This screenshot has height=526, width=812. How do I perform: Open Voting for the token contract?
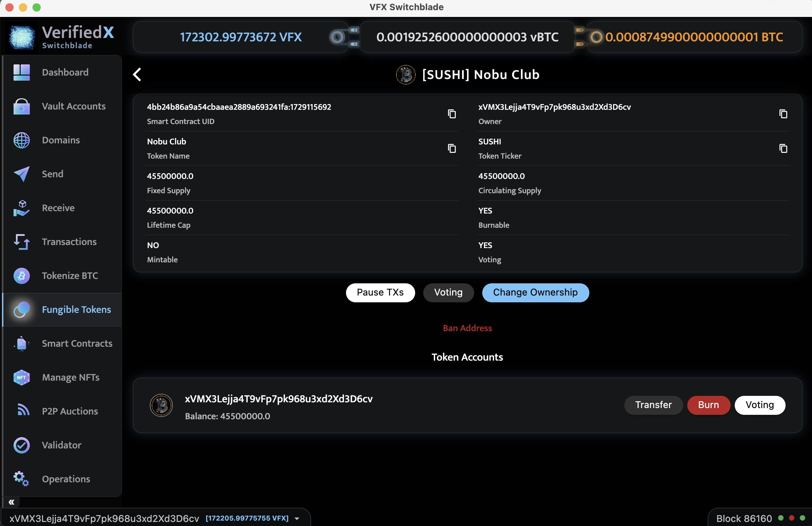click(448, 293)
